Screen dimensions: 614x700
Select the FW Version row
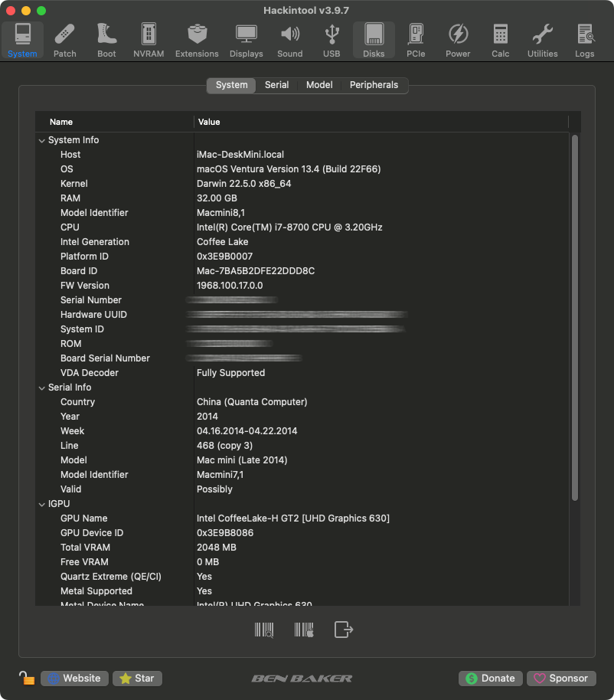coord(302,285)
